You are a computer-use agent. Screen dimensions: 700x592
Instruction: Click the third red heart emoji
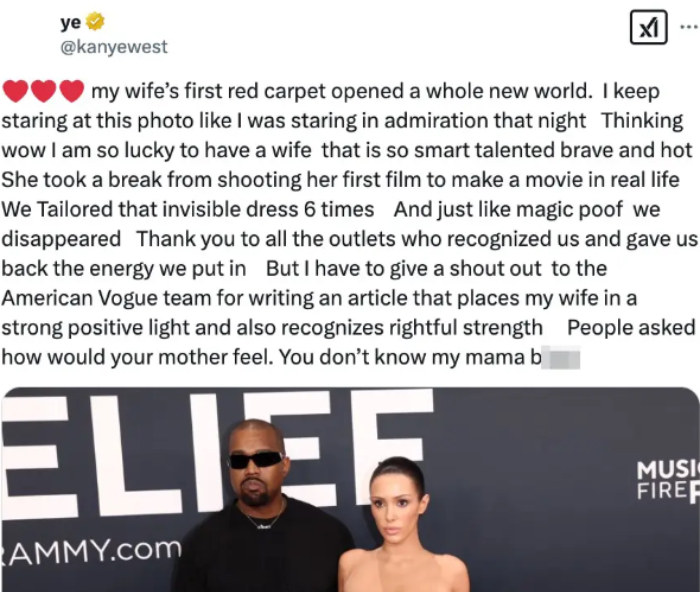pos(71,91)
